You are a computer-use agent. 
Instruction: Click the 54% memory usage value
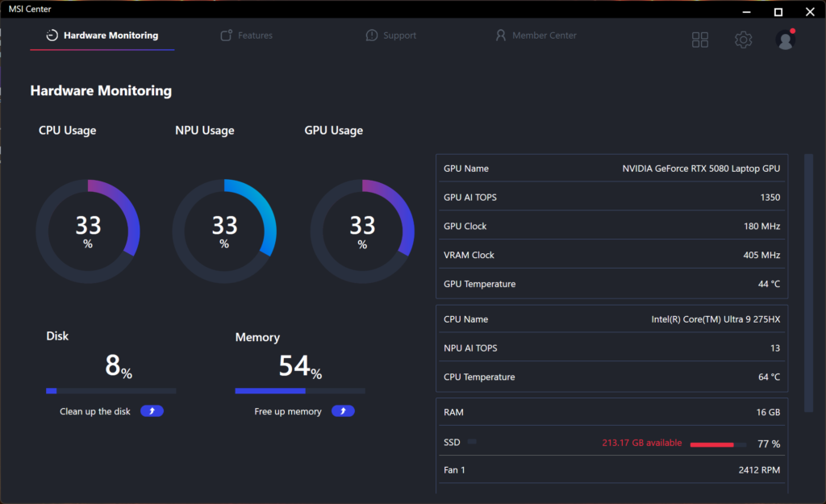click(300, 365)
